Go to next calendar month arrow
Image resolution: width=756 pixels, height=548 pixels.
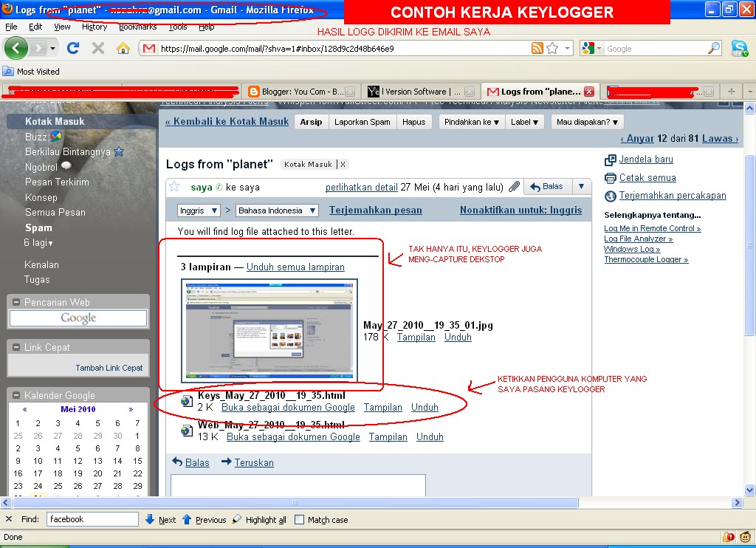coord(131,409)
